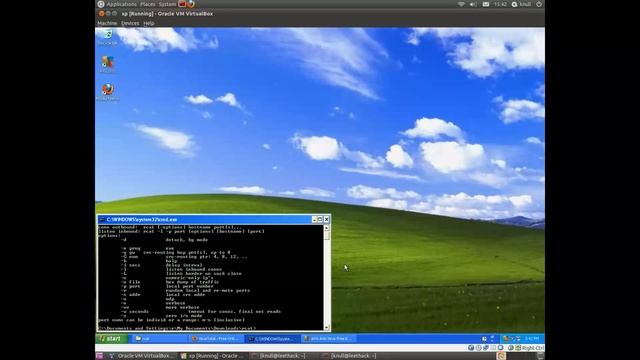Click the cmd scrollbar down arrow
Screen dimensions: 640x360
[327, 327]
